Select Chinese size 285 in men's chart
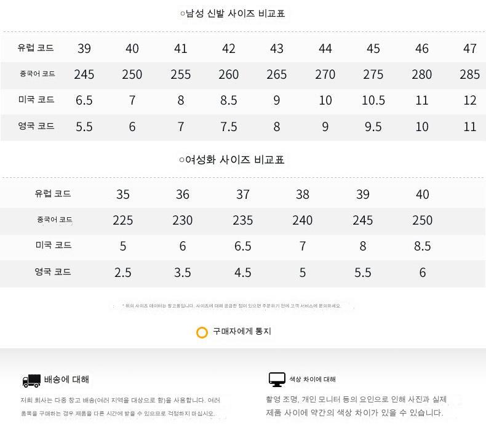Image resolution: width=486 pixels, height=448 pixels. 469,74
